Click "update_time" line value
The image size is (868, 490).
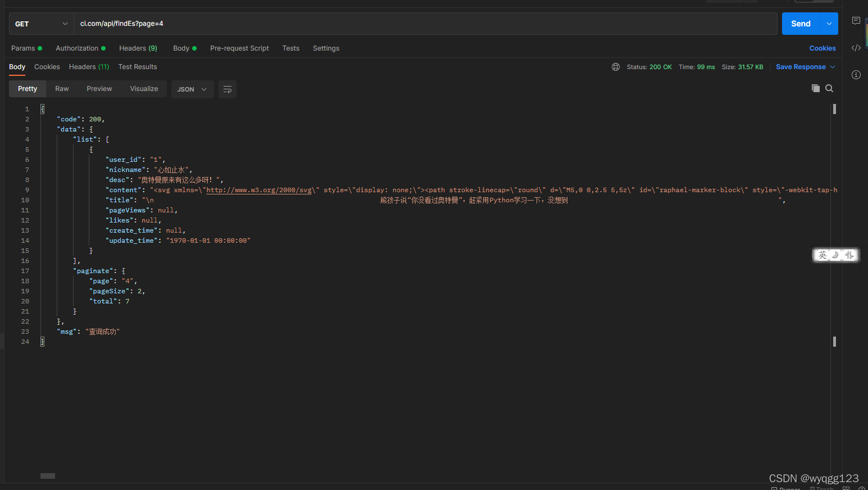[x=208, y=241]
